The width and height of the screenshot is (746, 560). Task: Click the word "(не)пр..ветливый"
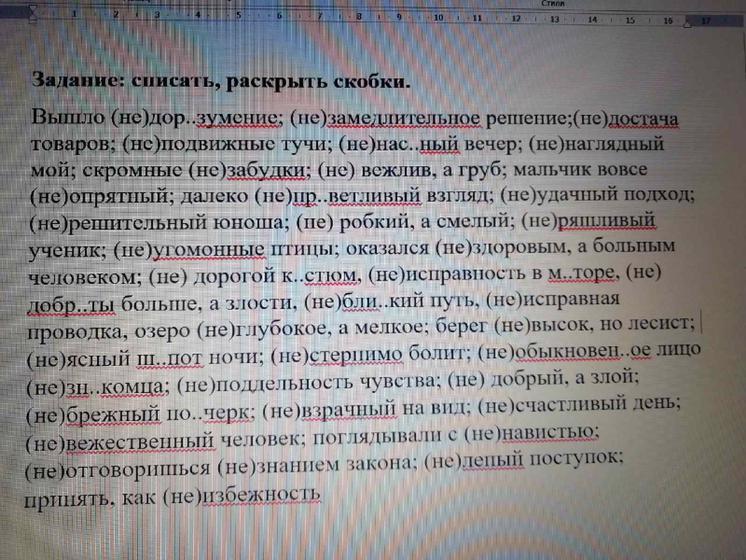(338, 196)
